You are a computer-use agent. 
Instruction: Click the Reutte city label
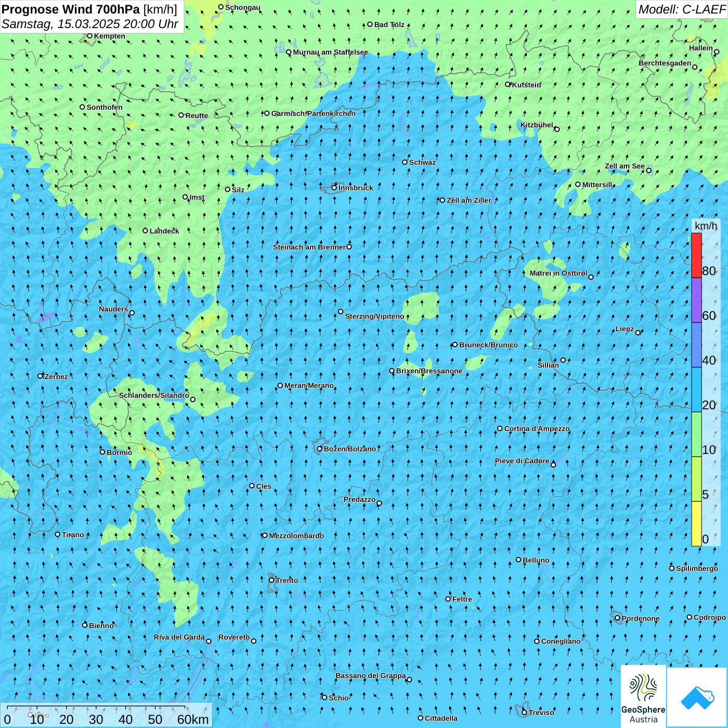click(x=197, y=115)
